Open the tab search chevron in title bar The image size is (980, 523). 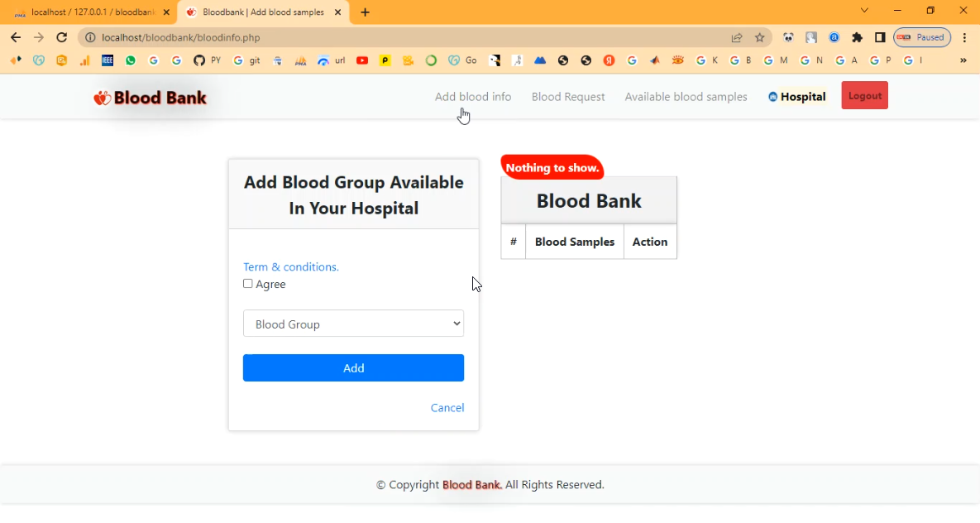coord(864,11)
